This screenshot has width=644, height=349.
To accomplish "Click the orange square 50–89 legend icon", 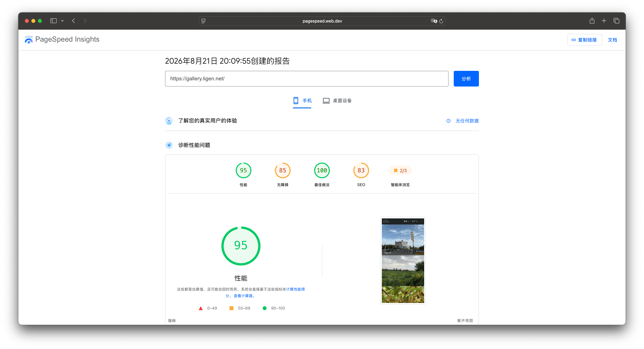I will (x=231, y=308).
